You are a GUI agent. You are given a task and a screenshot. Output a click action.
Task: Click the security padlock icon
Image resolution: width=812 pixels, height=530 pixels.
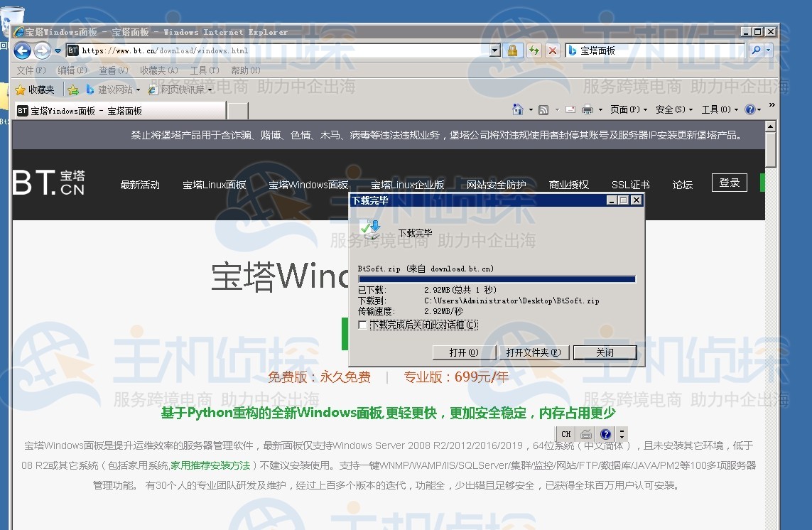click(x=512, y=50)
